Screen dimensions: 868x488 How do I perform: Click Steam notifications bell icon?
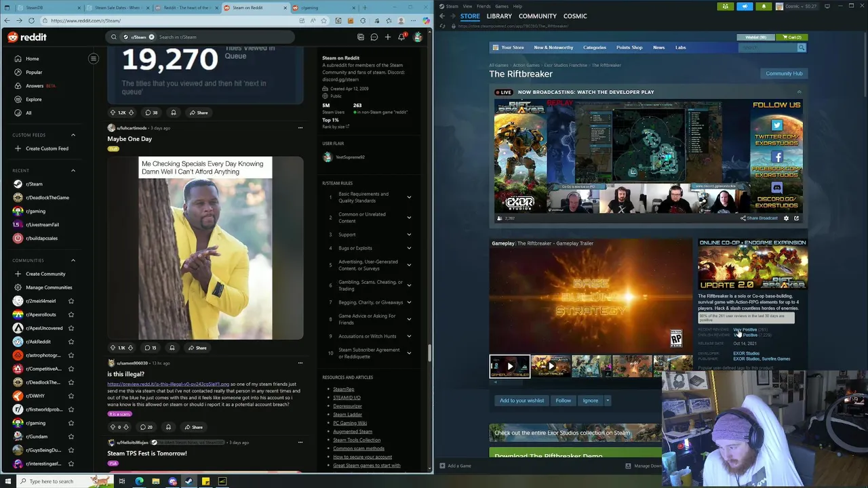[x=764, y=6]
